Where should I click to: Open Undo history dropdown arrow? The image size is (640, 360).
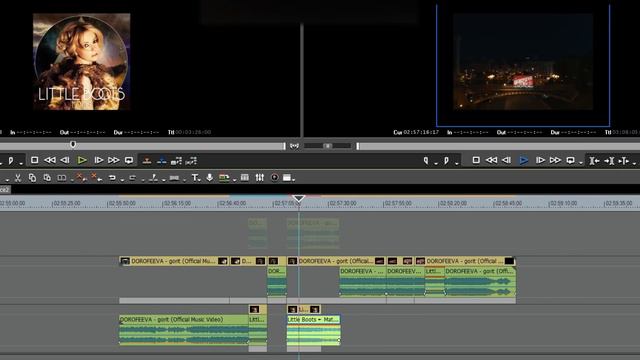(x=122, y=180)
